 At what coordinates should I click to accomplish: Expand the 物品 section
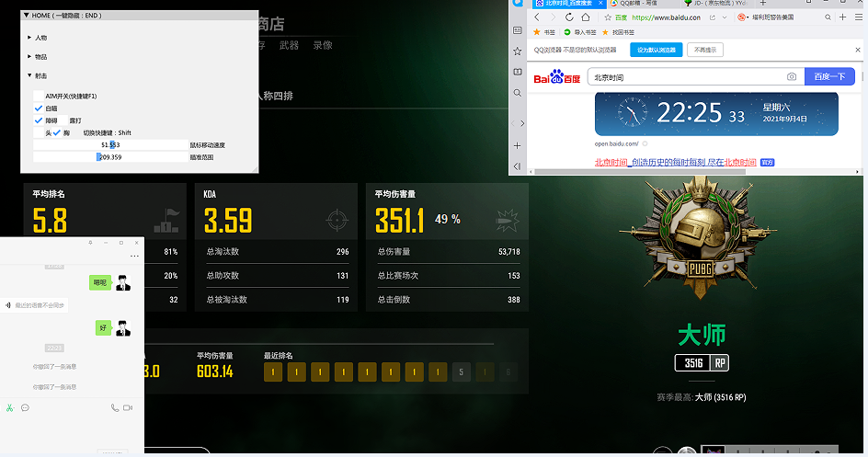point(37,56)
